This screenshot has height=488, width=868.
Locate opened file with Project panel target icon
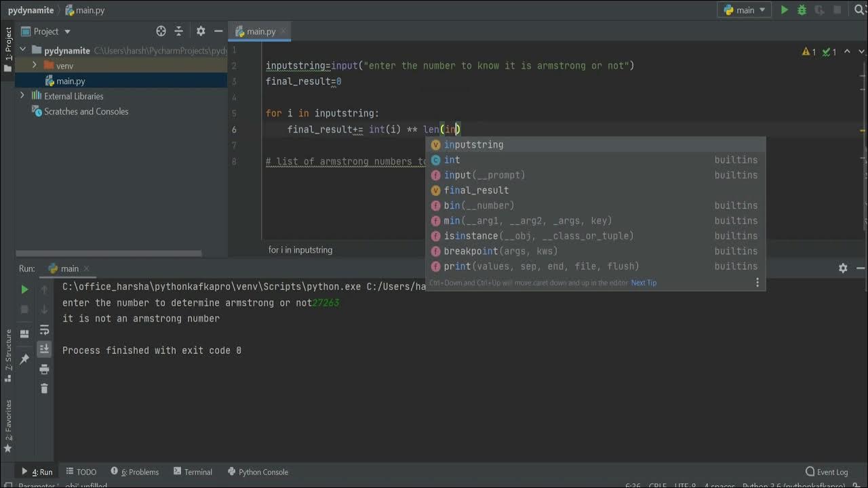(x=161, y=31)
